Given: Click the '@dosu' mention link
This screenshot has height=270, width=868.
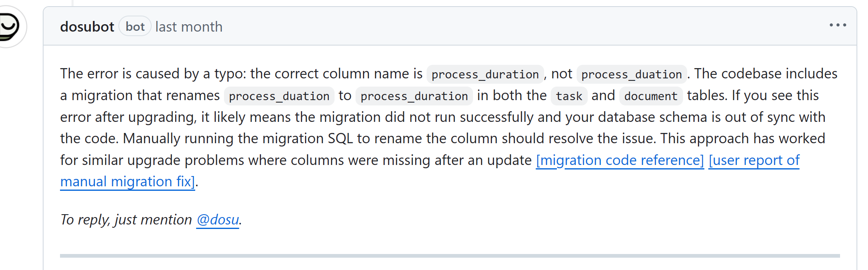Looking at the screenshot, I should pos(217,220).
